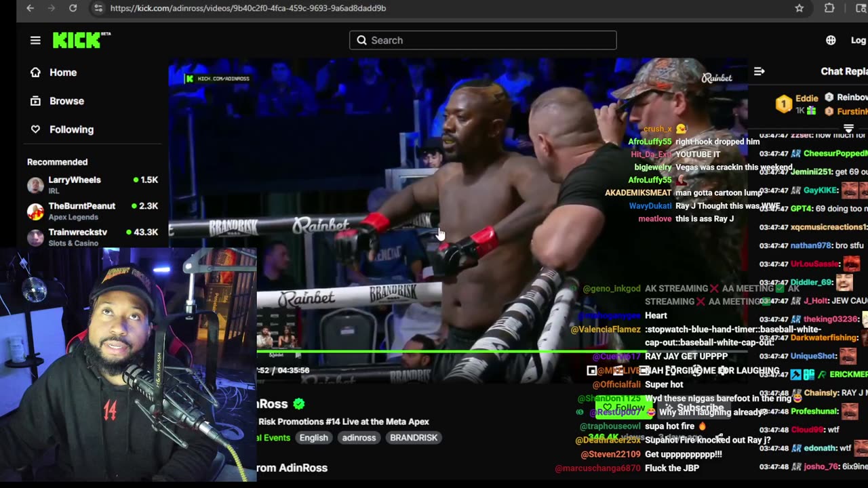This screenshot has width=868, height=488.
Task: Open the green Events category link
Action: (273, 438)
